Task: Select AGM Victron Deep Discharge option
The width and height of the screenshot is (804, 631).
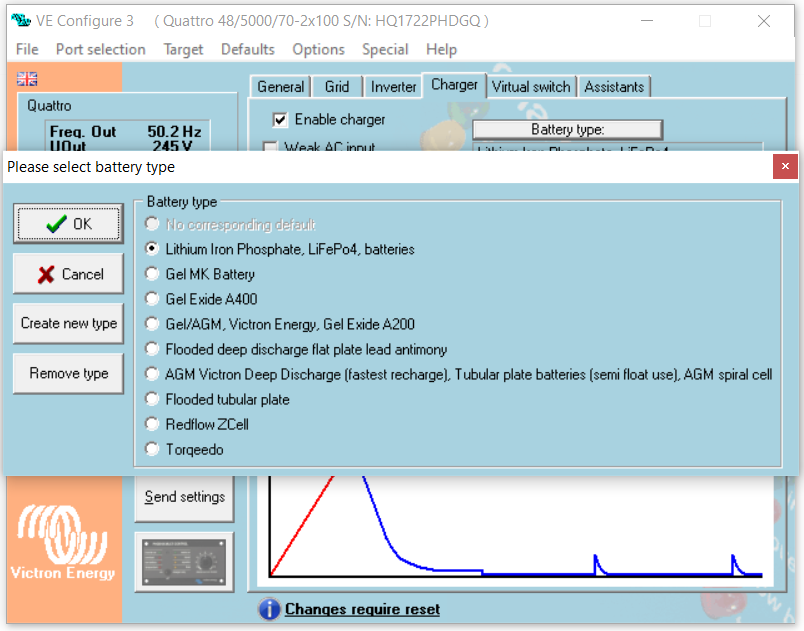Action: tap(458, 375)
